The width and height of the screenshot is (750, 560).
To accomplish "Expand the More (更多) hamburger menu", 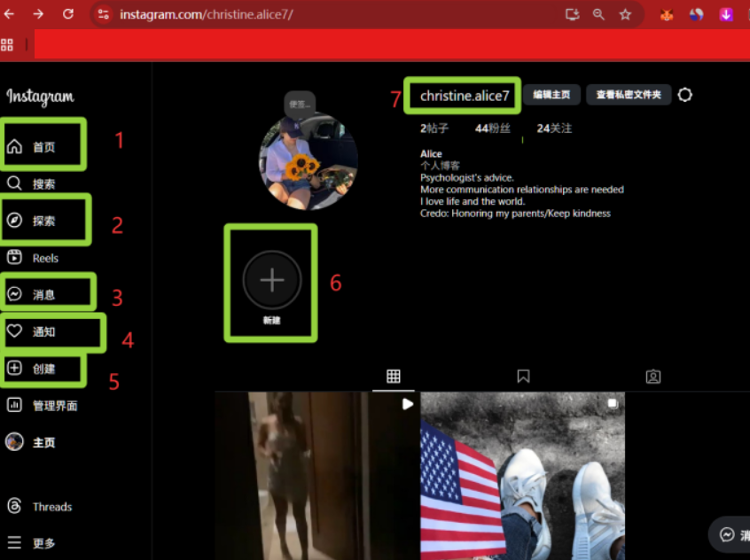I will tap(15, 542).
